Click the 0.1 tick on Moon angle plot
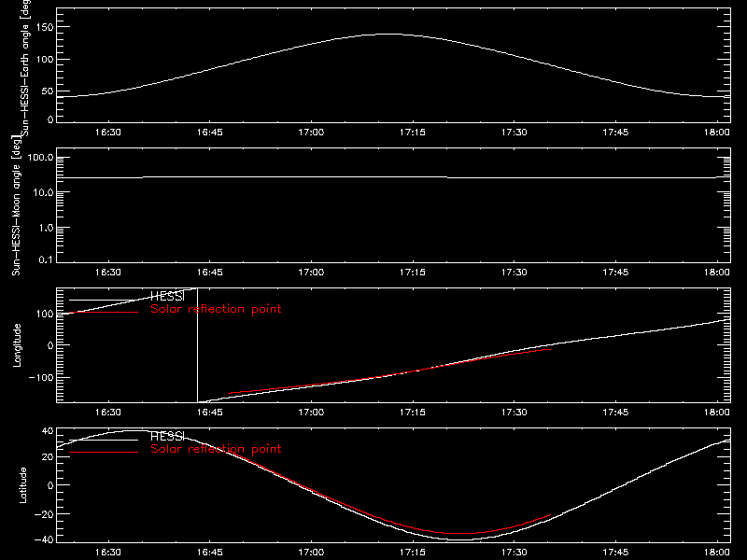The height and width of the screenshot is (560, 747). tap(46, 259)
